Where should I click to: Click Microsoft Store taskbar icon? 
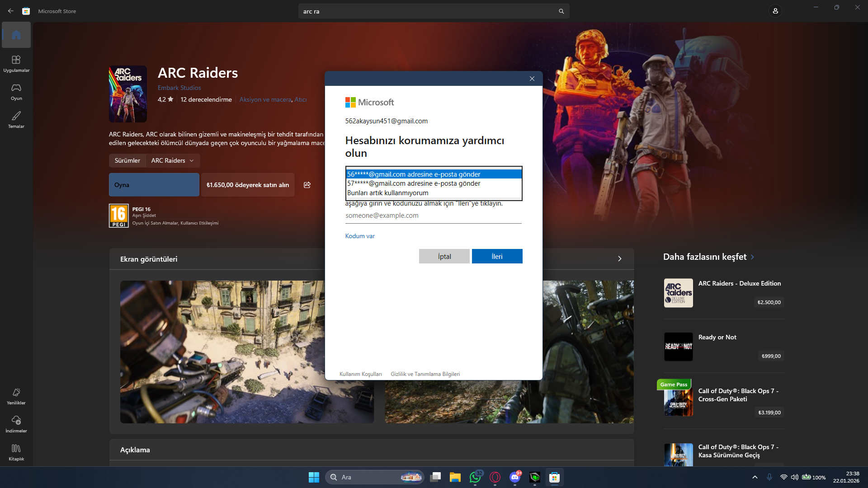[554, 477]
